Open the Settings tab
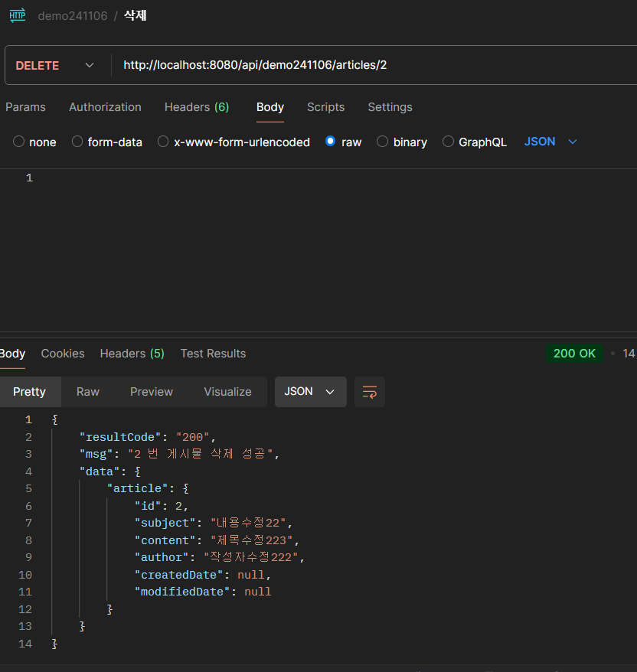This screenshot has height=672, width=637. tap(390, 107)
